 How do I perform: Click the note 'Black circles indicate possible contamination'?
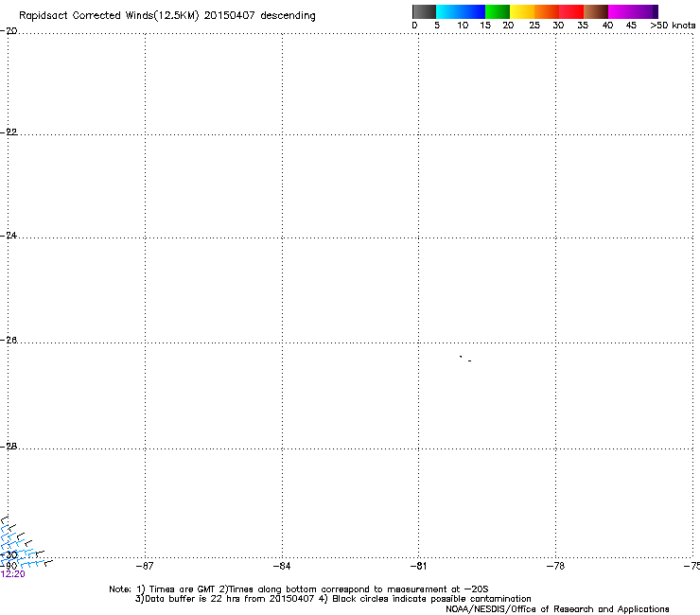[x=431, y=599]
